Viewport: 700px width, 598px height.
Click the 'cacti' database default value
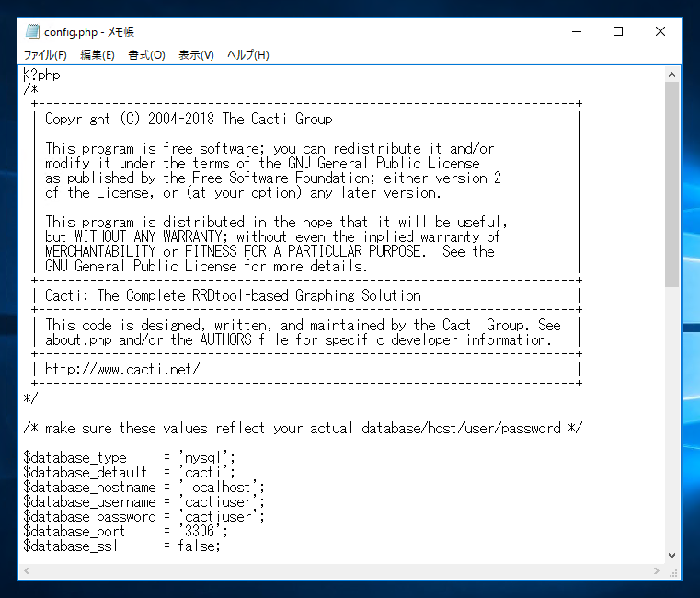tap(203, 473)
